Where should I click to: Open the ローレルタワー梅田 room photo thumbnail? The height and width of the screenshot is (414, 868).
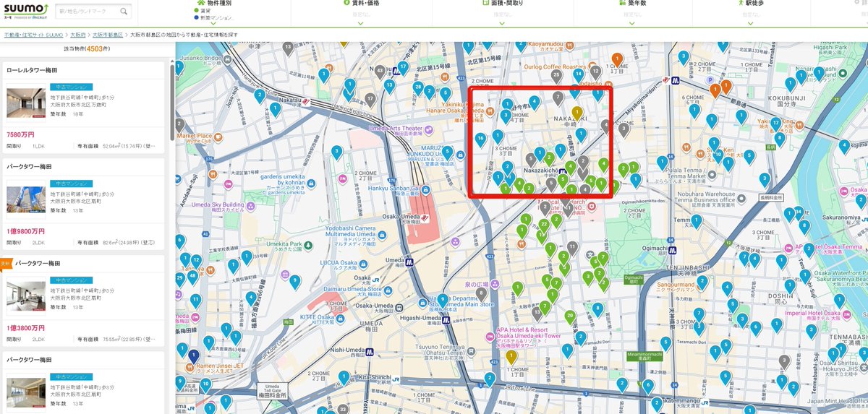click(x=26, y=103)
